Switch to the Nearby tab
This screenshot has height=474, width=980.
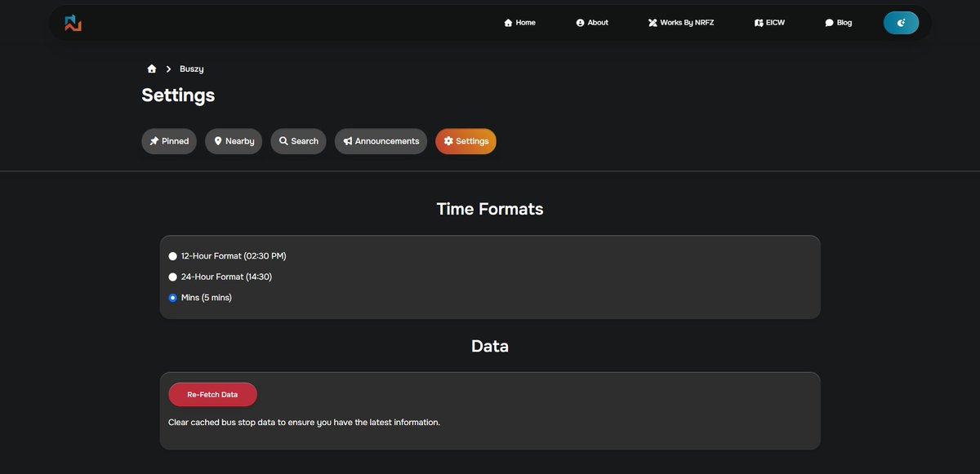click(234, 141)
